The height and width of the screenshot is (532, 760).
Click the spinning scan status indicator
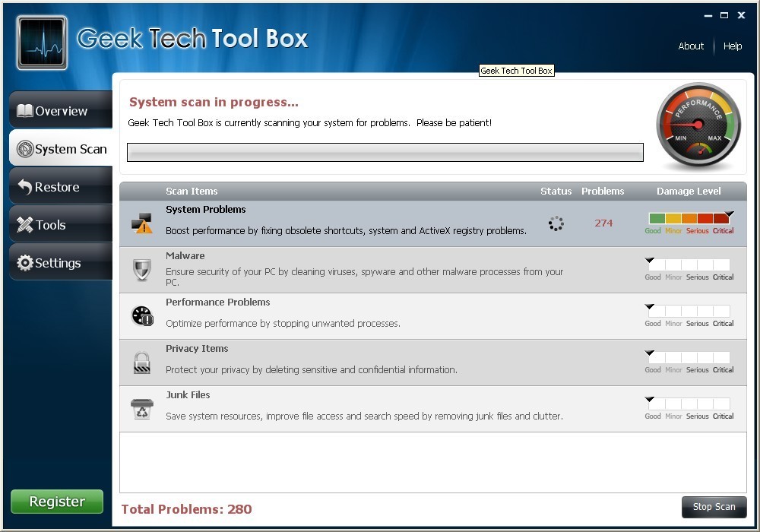[556, 223]
